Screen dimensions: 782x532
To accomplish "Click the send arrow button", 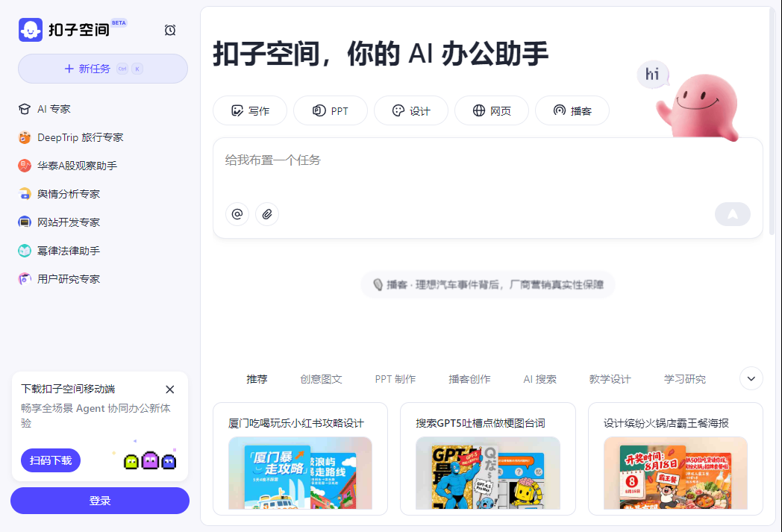I will point(732,214).
